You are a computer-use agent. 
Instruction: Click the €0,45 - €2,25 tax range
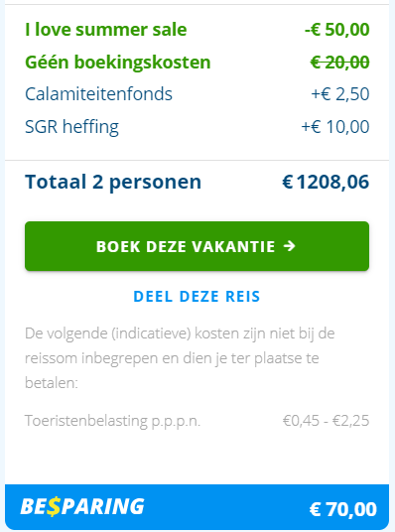tap(326, 421)
